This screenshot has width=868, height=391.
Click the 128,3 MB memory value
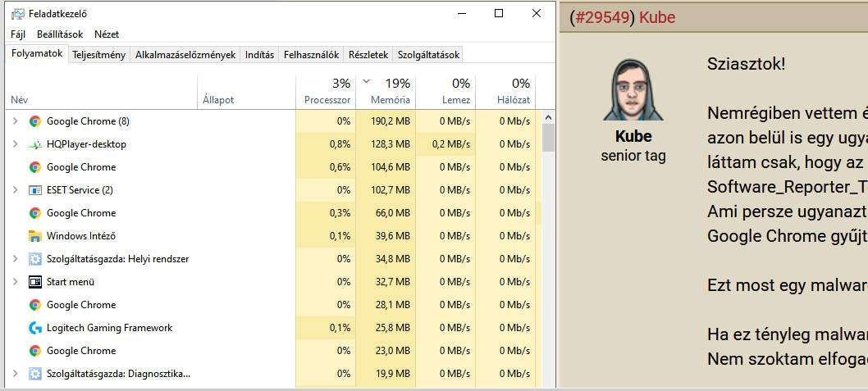tap(389, 144)
